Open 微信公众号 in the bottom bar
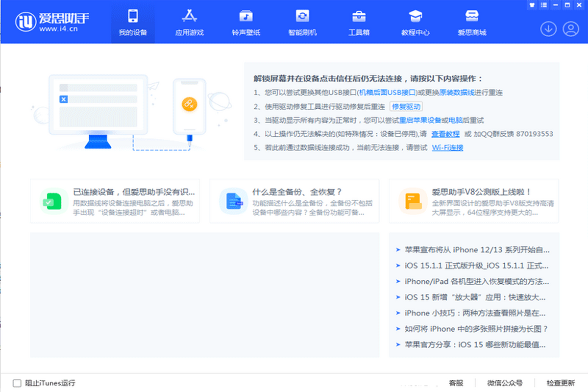The image size is (588, 392). point(505,383)
